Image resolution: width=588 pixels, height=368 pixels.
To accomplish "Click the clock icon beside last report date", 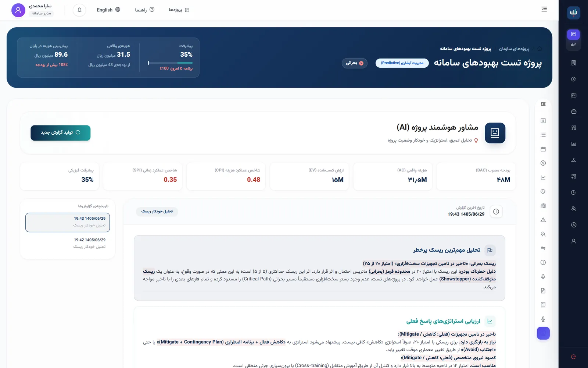I will point(496,212).
